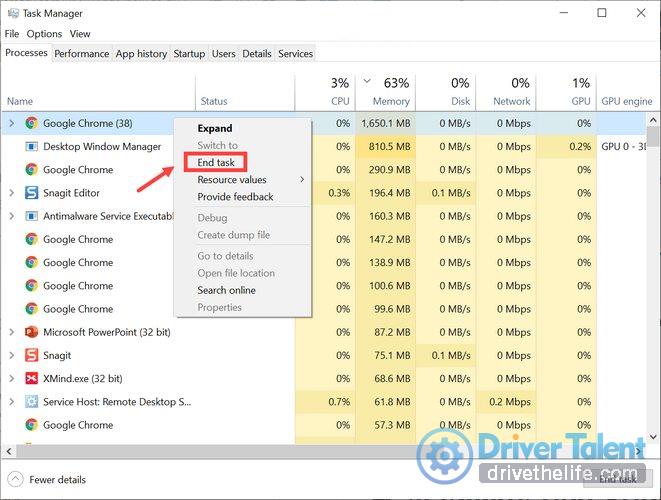Open the Options menu

44,34
